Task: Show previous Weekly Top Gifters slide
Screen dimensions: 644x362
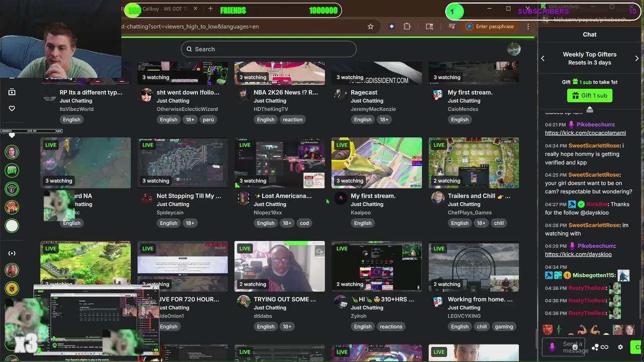Action: [543, 58]
